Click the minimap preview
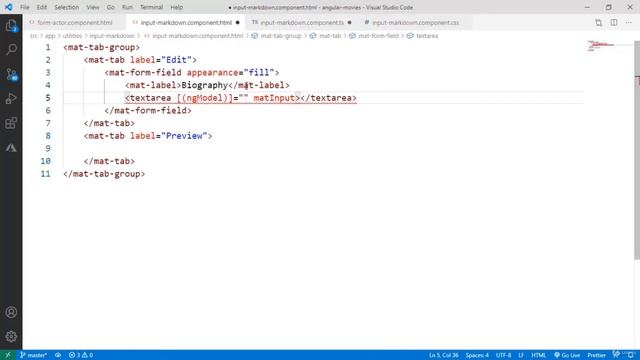The width and height of the screenshot is (640, 360). [x=601, y=45]
